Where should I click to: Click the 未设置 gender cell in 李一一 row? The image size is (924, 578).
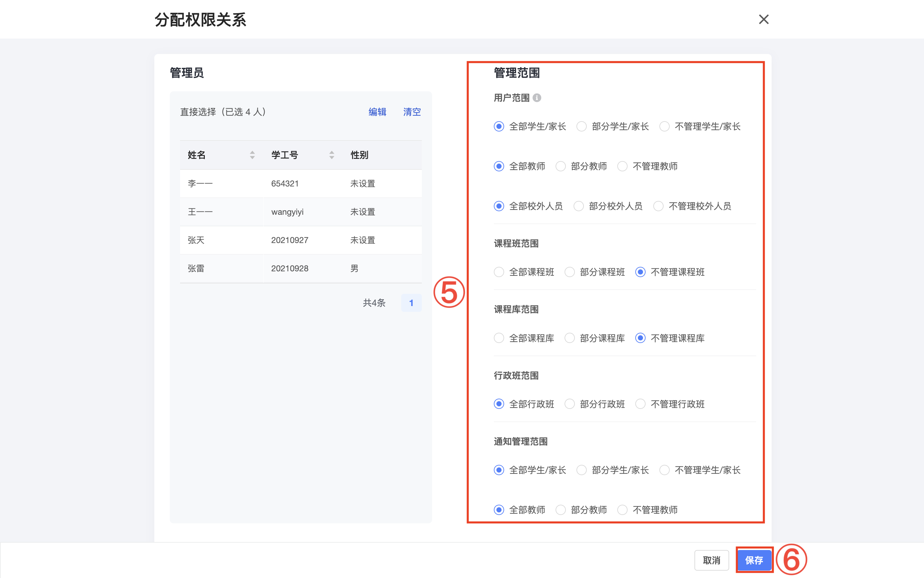coord(363,184)
